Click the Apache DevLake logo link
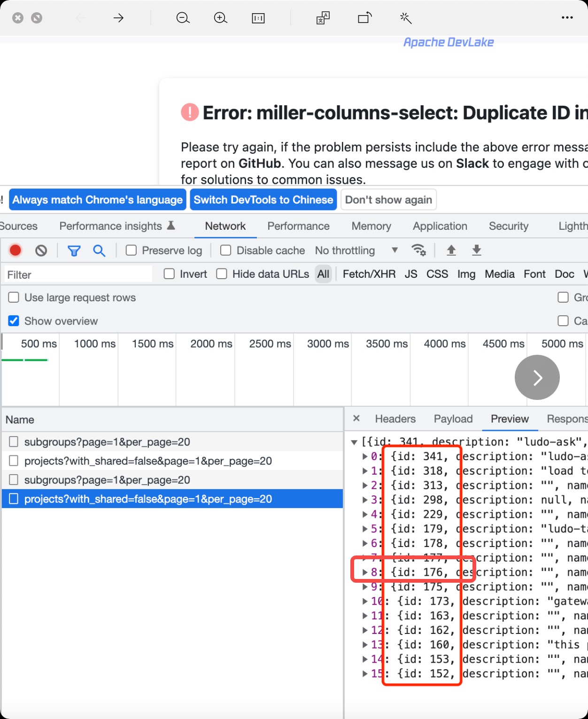 (x=449, y=42)
